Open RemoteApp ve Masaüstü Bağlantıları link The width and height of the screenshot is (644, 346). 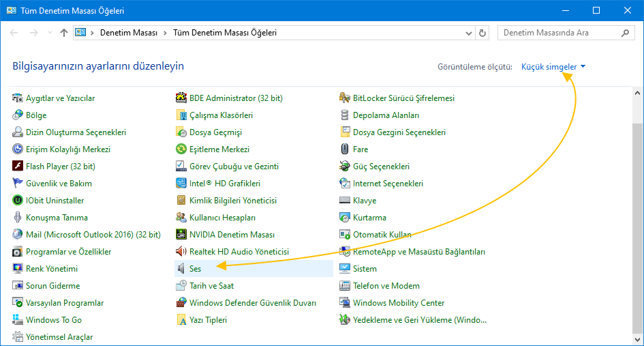point(419,252)
